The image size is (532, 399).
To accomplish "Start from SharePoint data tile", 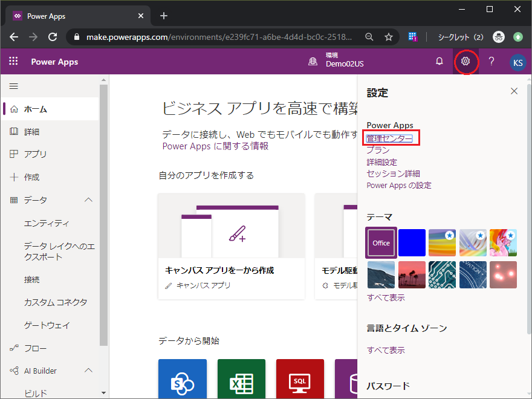I will click(x=183, y=379).
